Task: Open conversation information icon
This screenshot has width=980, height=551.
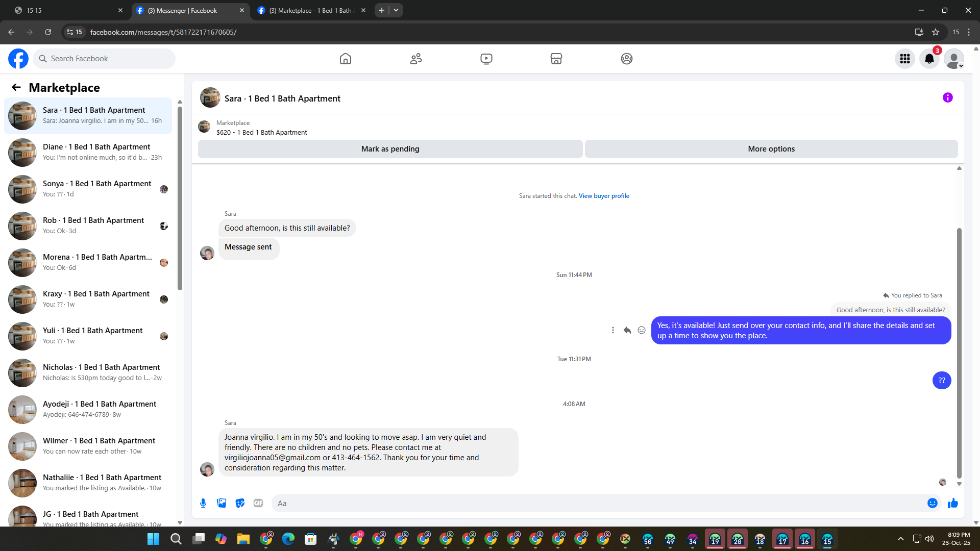Action: click(x=947, y=97)
